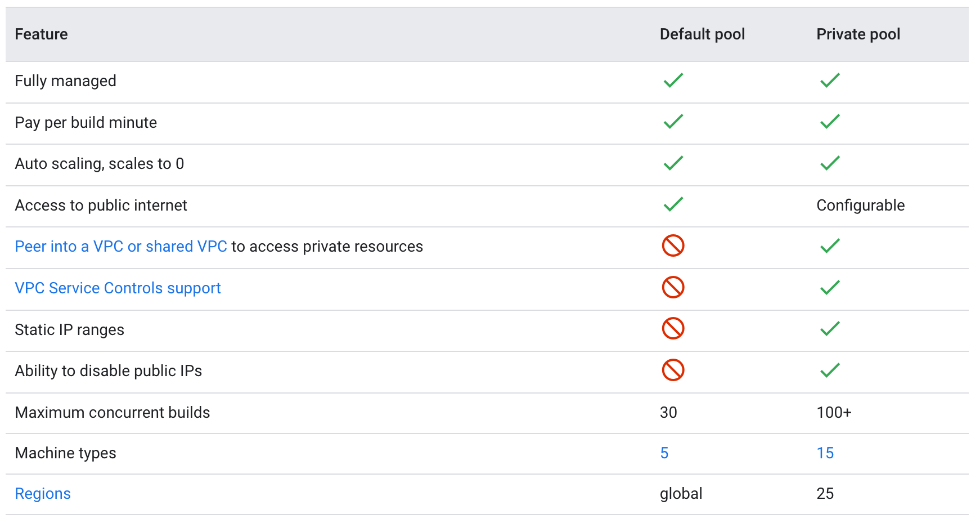Open the VPC Service Controls support link
Image resolution: width=980 pixels, height=527 pixels.
118,288
